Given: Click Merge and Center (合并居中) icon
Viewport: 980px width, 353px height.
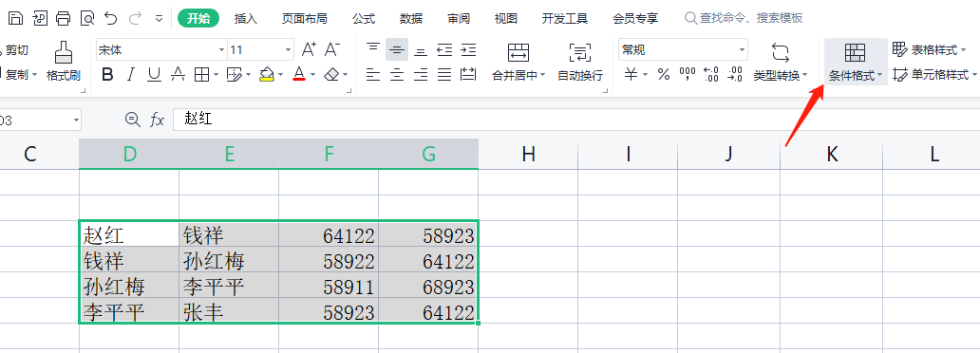Looking at the screenshot, I should pos(518,52).
